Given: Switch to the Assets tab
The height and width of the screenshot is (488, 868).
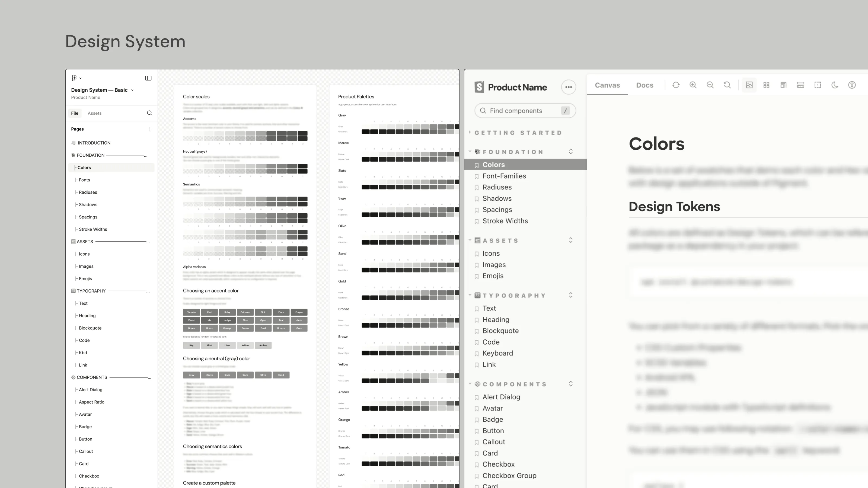Looking at the screenshot, I should pyautogui.click(x=94, y=113).
